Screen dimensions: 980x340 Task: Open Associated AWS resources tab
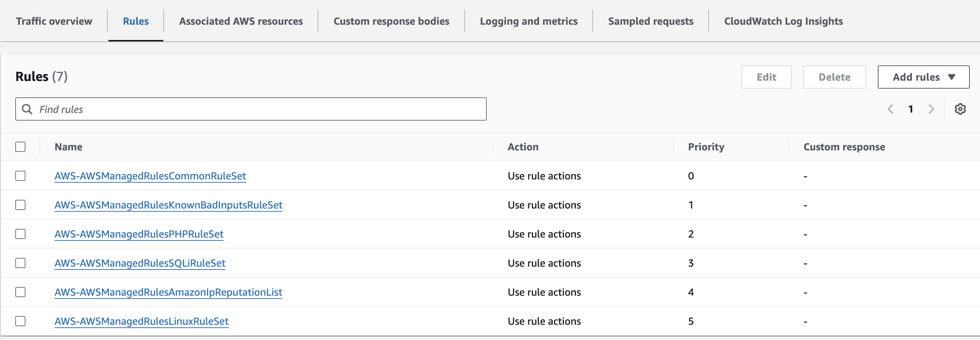coord(241,21)
